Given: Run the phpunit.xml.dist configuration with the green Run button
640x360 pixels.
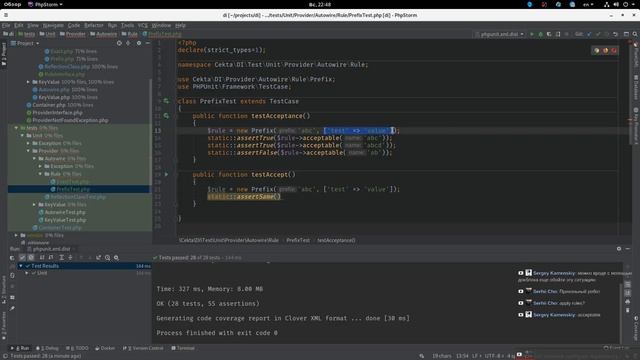Looking at the screenshot, I should pyautogui.click(x=532, y=34).
